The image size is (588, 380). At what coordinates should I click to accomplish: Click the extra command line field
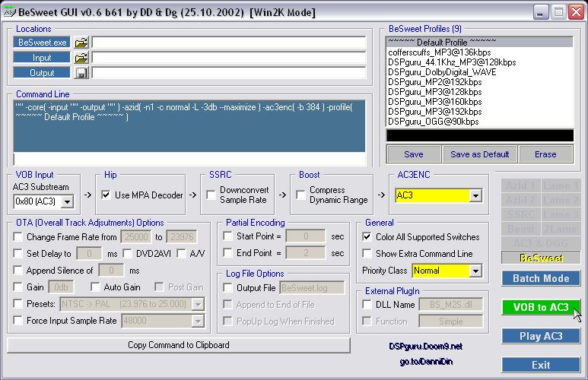coord(189,159)
